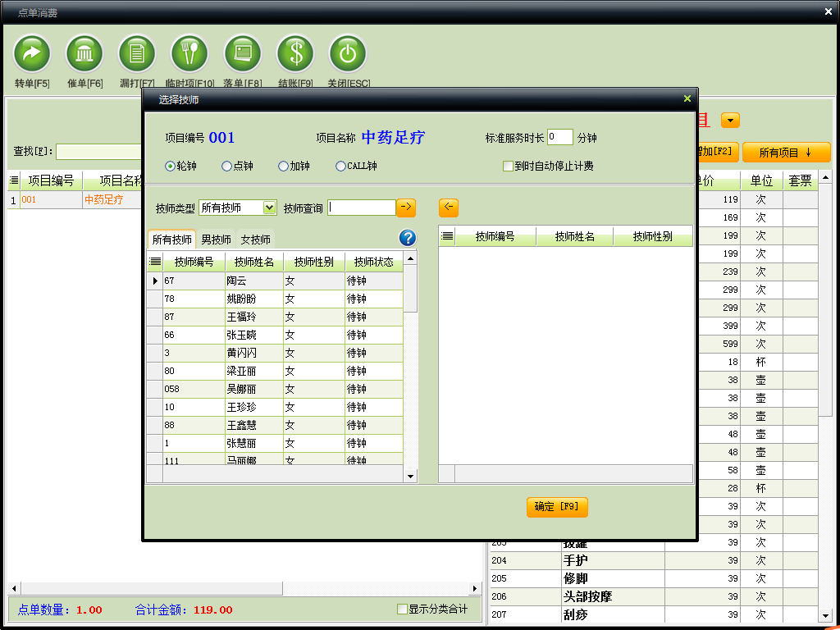This screenshot has width=840, height=630.
Task: Click the available technicians grid menu icon
Action: click(x=155, y=262)
